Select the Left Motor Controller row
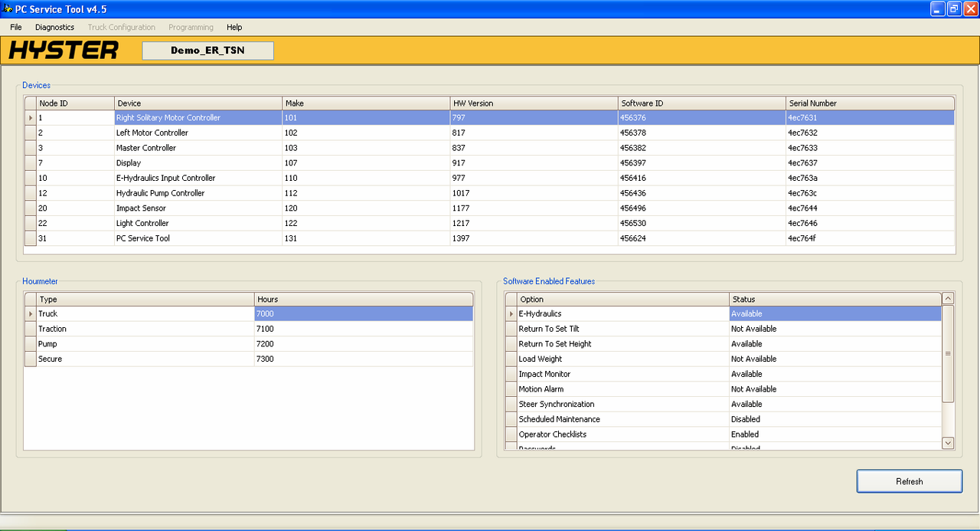 (x=490, y=133)
